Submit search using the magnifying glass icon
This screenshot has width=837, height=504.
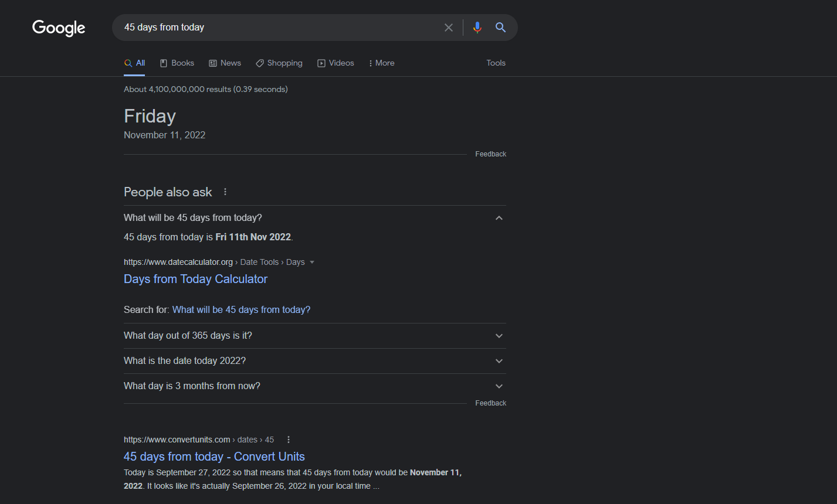(500, 28)
